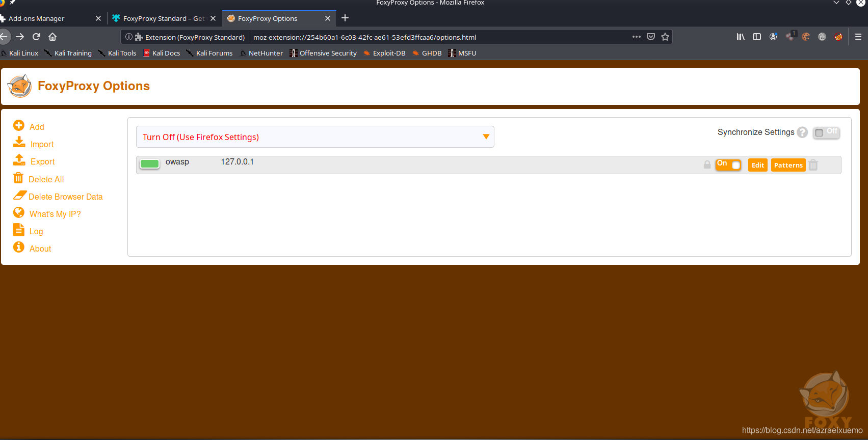Show the sidebars toolbar icon
This screenshot has width=868, height=440.
pos(757,37)
